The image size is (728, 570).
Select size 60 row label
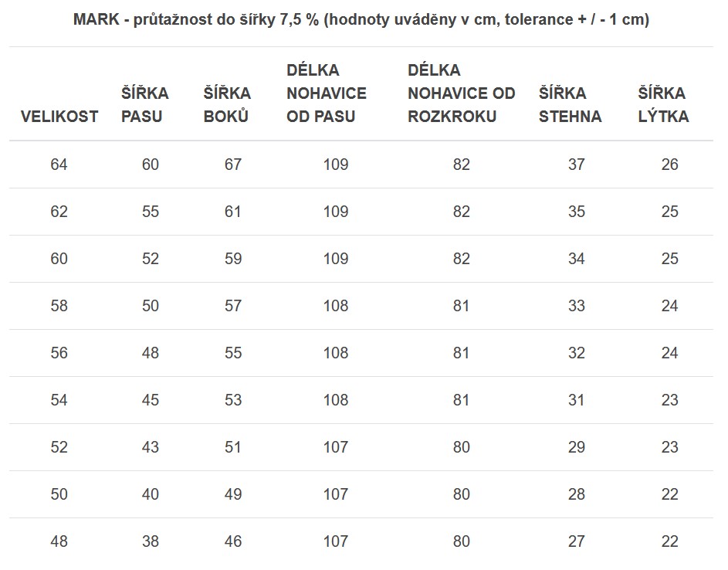click(x=59, y=259)
